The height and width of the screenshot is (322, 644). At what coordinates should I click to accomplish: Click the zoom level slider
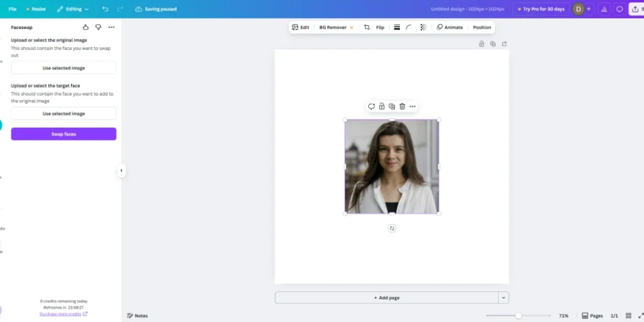518,316
